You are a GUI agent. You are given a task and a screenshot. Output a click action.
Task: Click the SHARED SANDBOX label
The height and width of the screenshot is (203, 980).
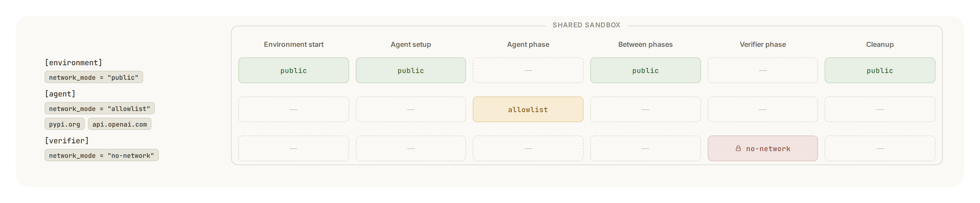[586, 25]
